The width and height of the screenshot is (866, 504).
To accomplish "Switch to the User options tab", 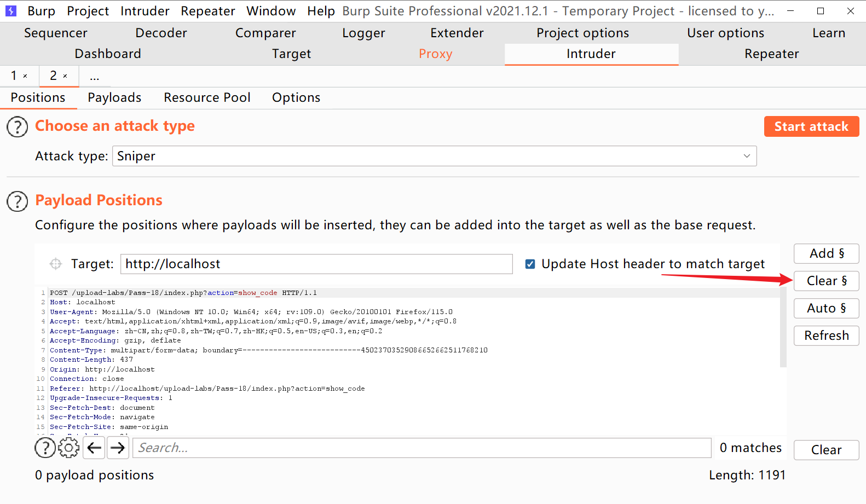I will (x=725, y=33).
